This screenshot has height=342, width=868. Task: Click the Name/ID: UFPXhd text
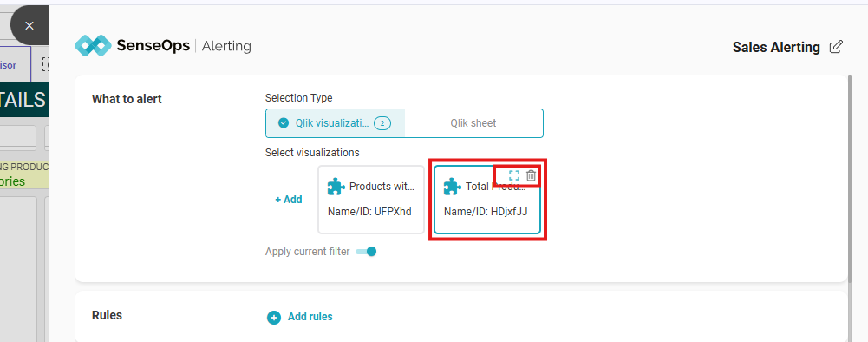(x=369, y=212)
